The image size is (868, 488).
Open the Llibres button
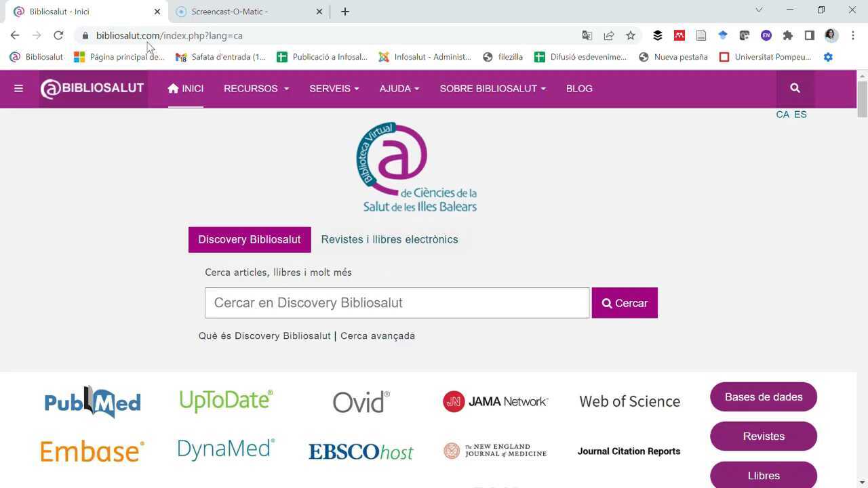tap(764, 475)
